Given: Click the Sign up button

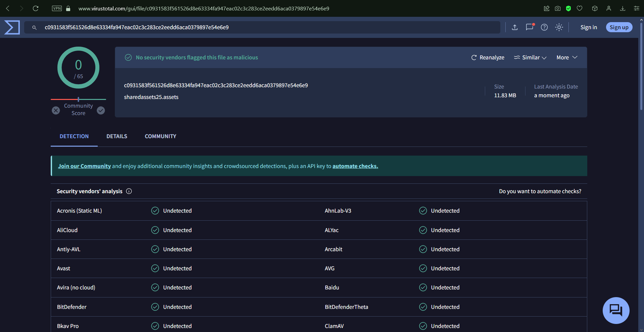Looking at the screenshot, I should pyautogui.click(x=619, y=27).
